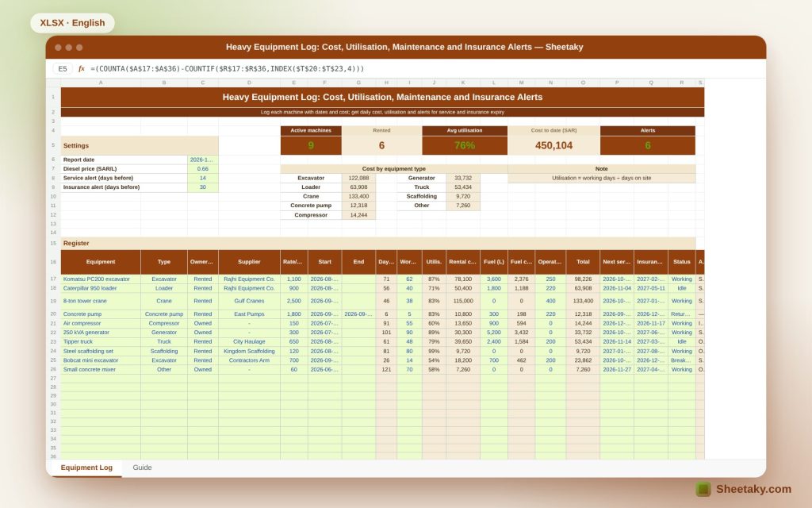Select City Haulage supplier cell
This screenshot has height=508, width=812.
tap(249, 341)
